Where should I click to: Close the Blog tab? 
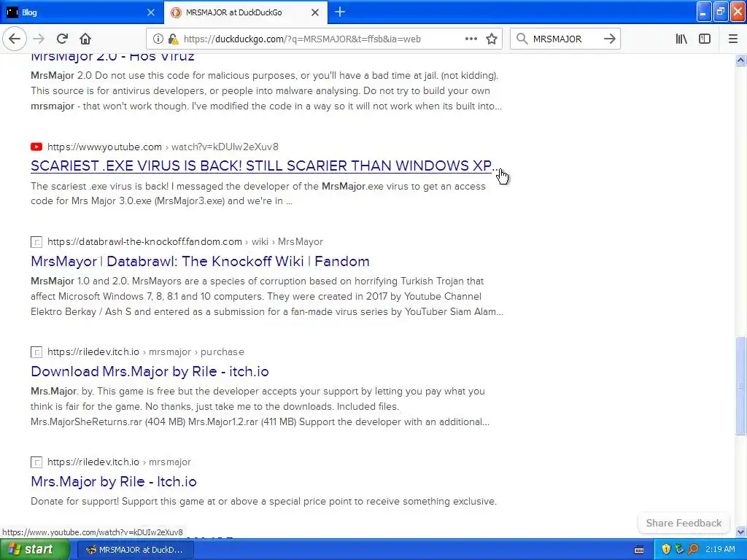point(151,12)
